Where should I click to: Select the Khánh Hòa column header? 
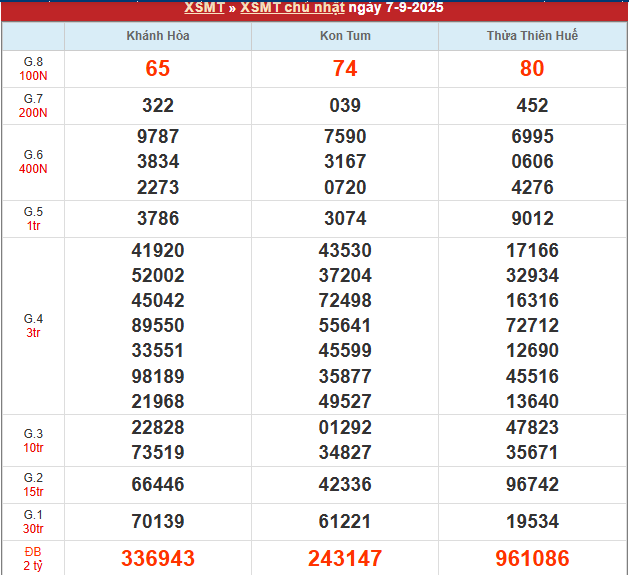tap(158, 36)
